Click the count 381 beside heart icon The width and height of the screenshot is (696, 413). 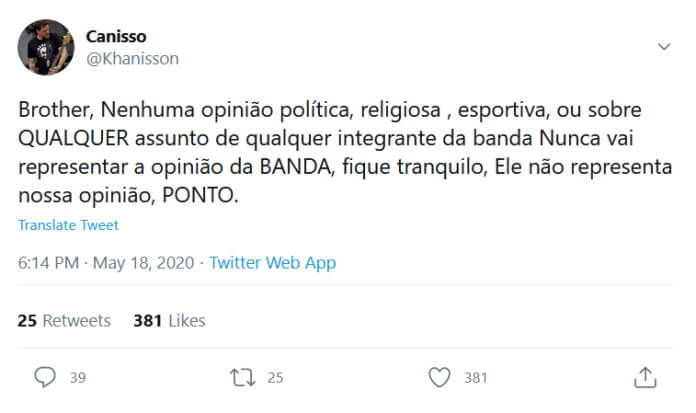click(476, 378)
